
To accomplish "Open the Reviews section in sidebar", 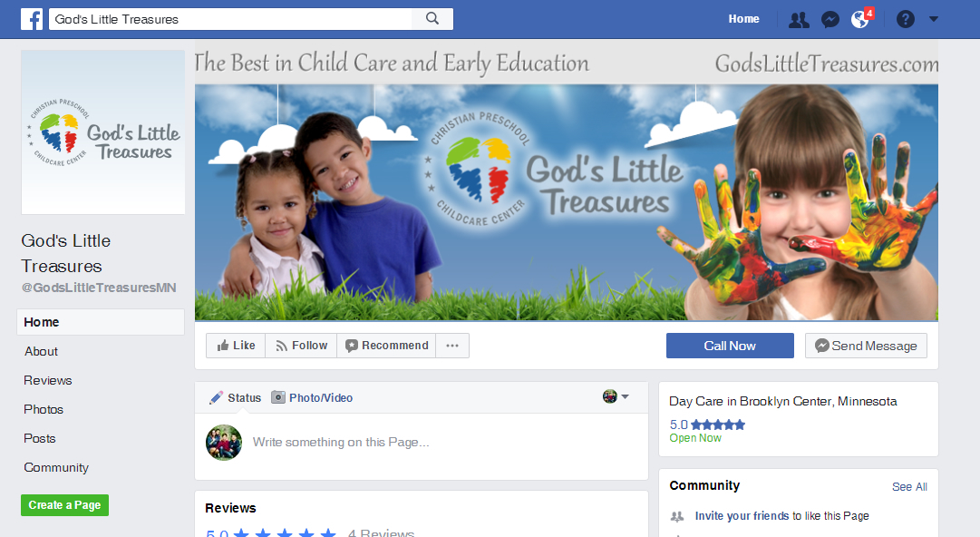I will tap(48, 380).
